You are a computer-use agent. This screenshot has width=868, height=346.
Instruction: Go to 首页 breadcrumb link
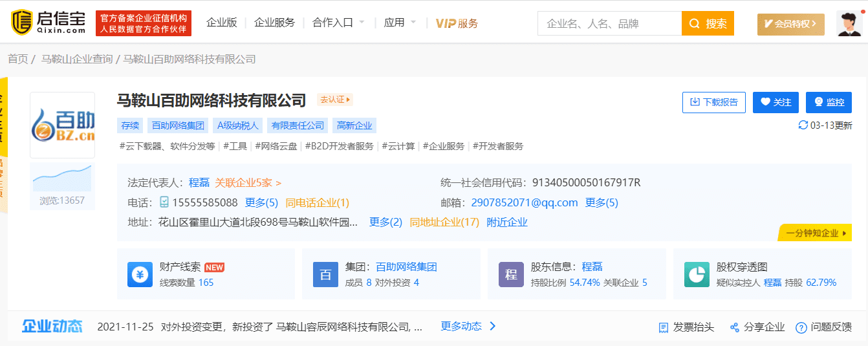pyautogui.click(x=18, y=59)
